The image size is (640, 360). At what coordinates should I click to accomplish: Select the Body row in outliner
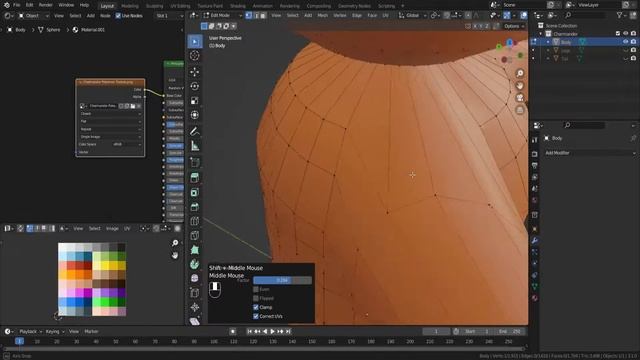tap(584, 42)
